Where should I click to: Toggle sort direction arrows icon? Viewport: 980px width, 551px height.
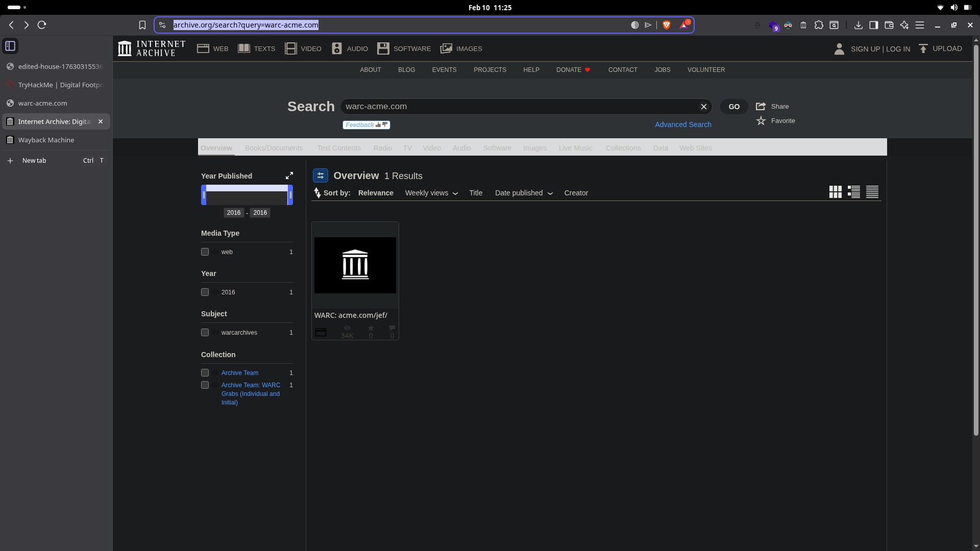[x=317, y=193]
